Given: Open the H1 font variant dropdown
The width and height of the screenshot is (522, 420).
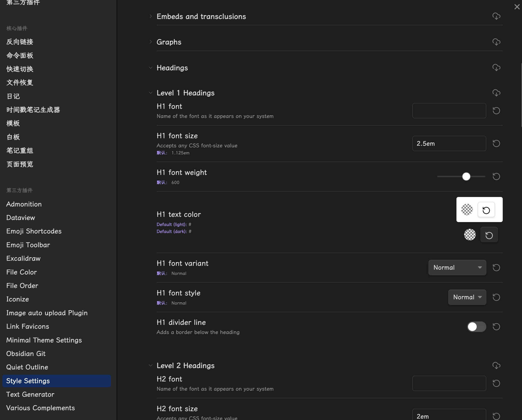Looking at the screenshot, I should pyautogui.click(x=457, y=267).
